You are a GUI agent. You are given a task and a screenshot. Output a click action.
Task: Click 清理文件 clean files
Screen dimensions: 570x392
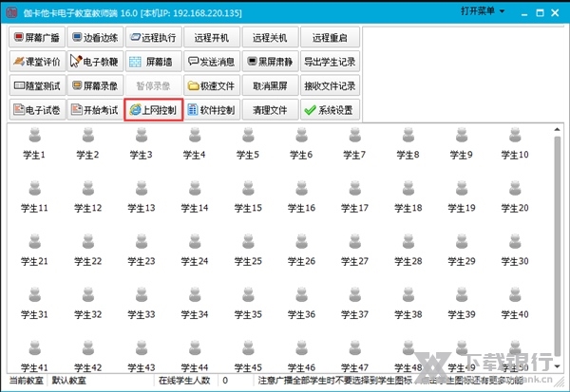pos(270,110)
